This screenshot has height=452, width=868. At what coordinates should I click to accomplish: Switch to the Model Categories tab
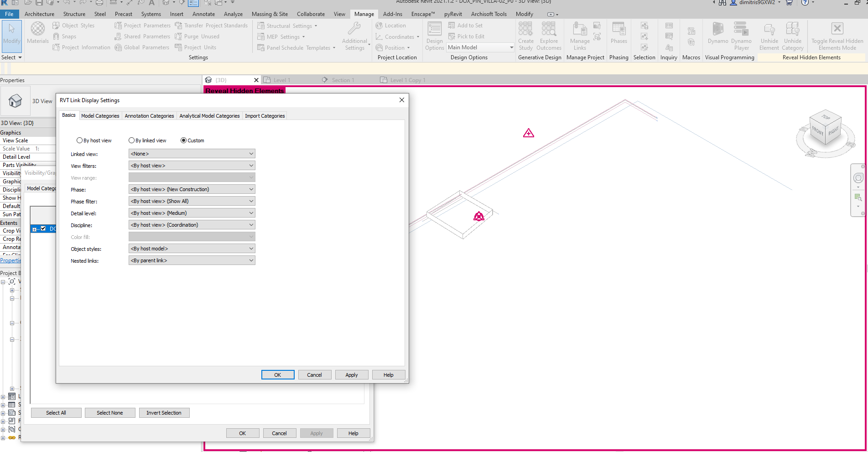coord(100,115)
